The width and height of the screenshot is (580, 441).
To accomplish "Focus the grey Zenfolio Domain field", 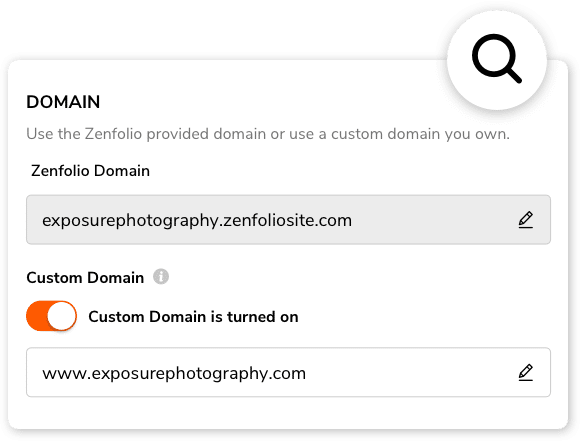I will pyautogui.click(x=288, y=220).
